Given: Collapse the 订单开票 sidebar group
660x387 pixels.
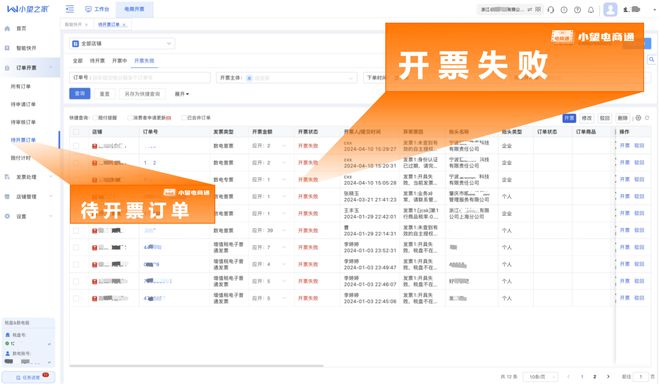Looking at the screenshot, I should (x=51, y=68).
